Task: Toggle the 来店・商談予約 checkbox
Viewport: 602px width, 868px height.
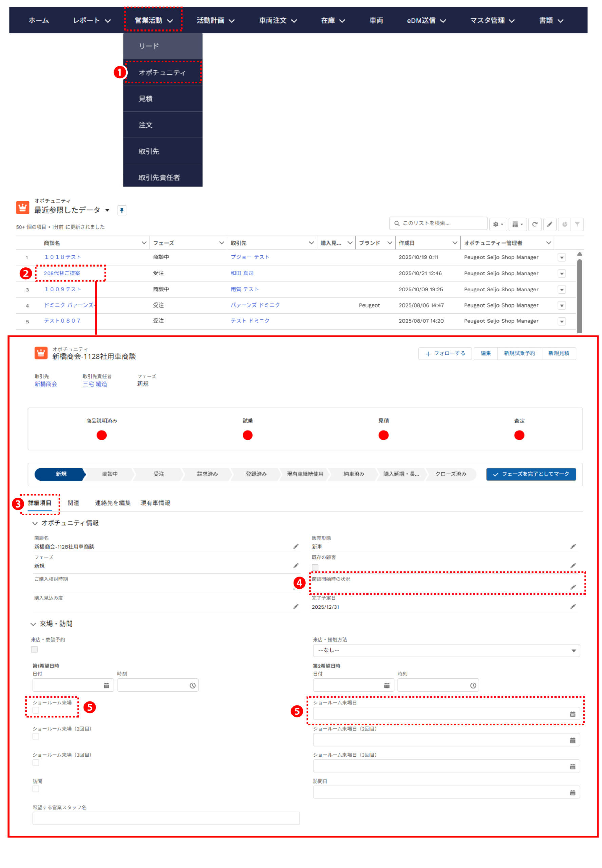Action: coord(34,649)
